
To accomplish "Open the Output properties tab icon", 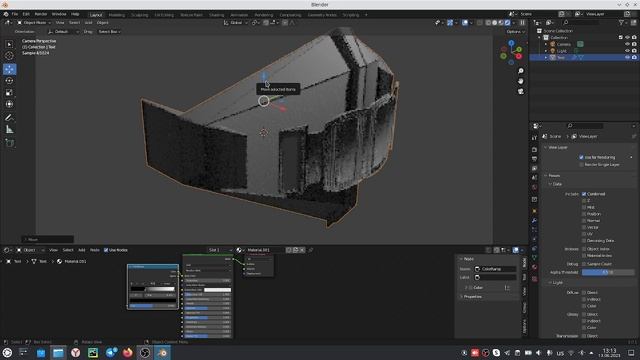I will [x=534, y=159].
